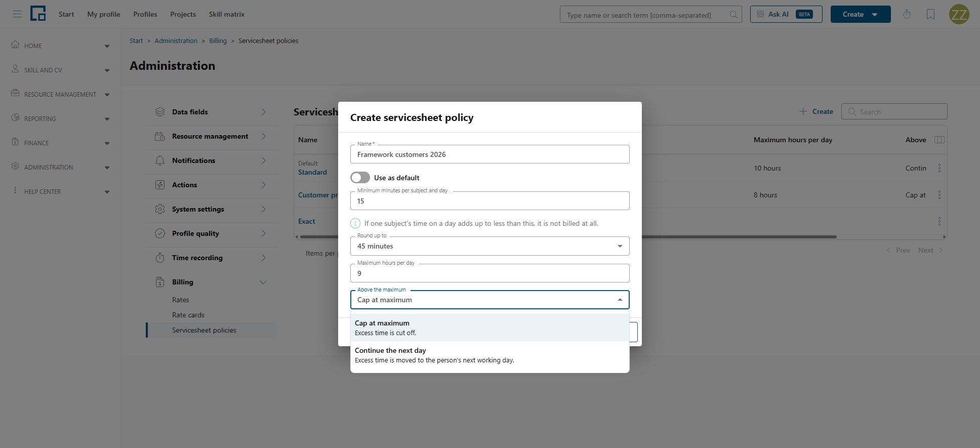Viewport: 980px width, 448px height.
Task: Click the Time recording stopwatch icon
Action: 160,258
